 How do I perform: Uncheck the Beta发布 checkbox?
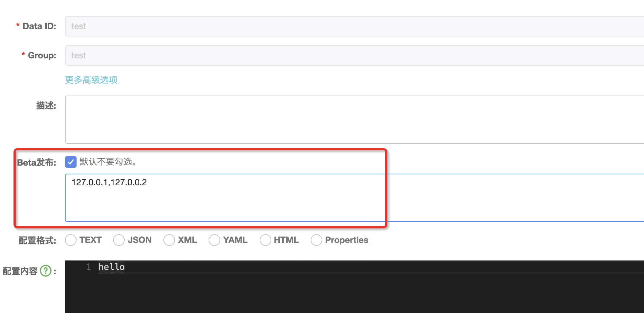tap(71, 162)
